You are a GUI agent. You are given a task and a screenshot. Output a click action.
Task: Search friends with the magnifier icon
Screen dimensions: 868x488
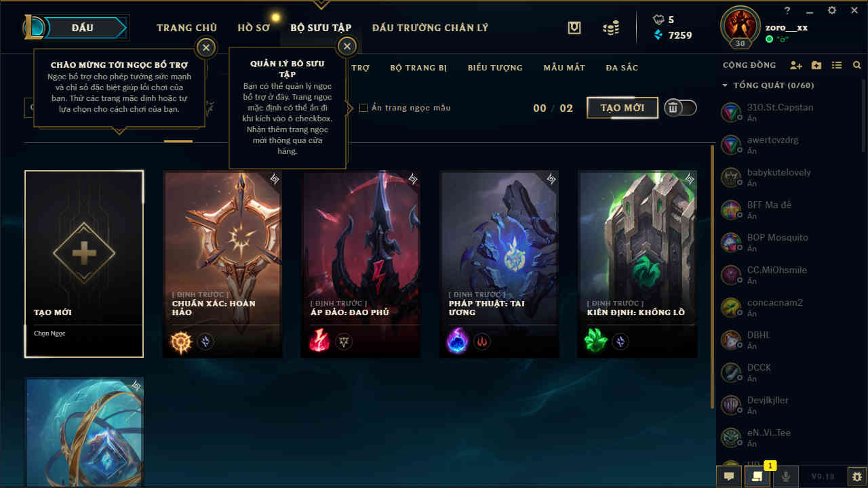pos(857,66)
